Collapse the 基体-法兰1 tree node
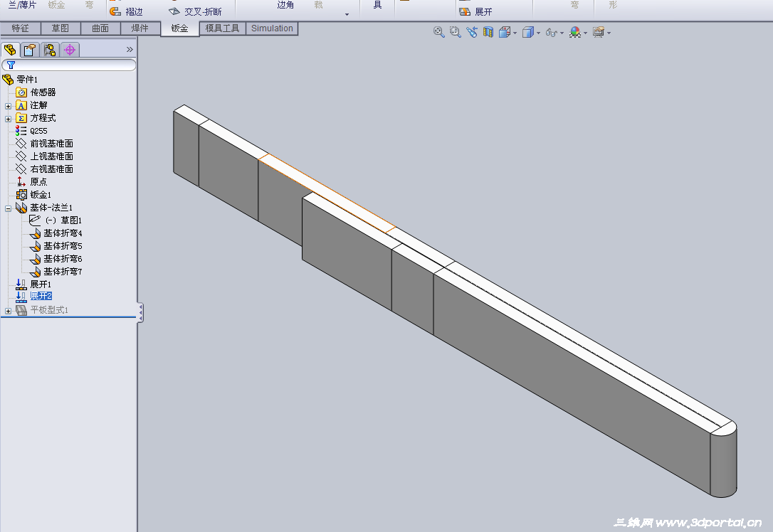Screen dimensions: 773x532 point(8,208)
